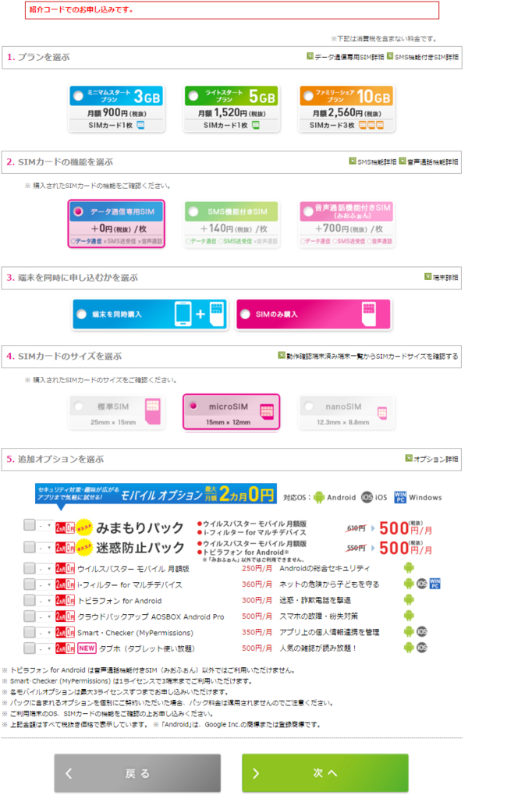Image resolution: width=532 pixels, height=799 pixels.
Task: Open quantity dropdown for みまもりパック
Action: coord(44,525)
